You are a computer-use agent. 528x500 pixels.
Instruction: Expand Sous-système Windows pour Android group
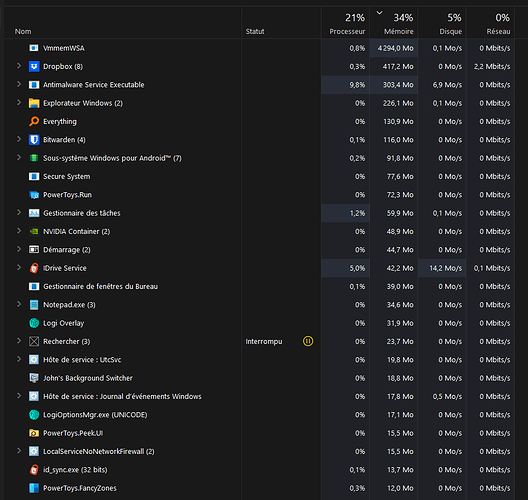[19, 157]
